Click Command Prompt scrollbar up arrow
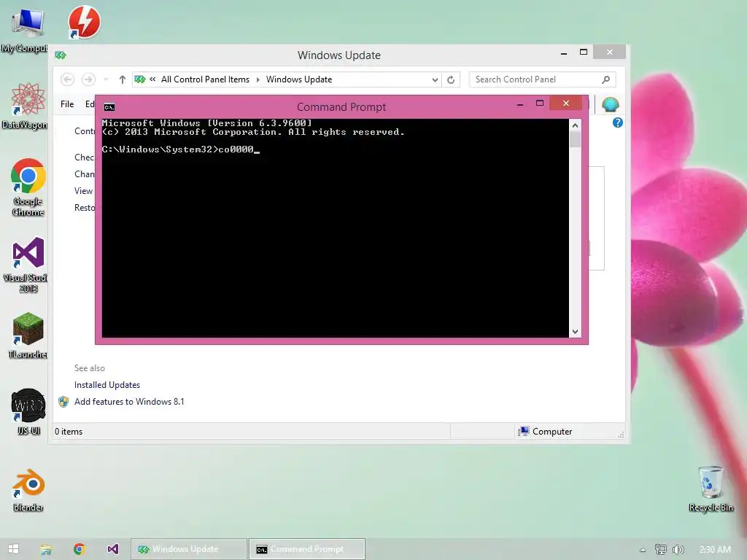Screen dimensions: 747x560 pos(575,125)
